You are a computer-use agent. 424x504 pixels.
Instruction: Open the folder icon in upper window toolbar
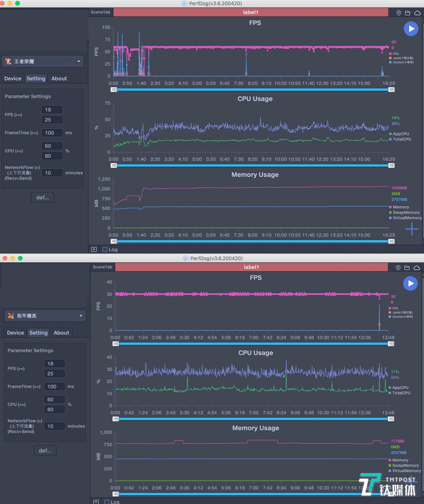click(x=408, y=13)
